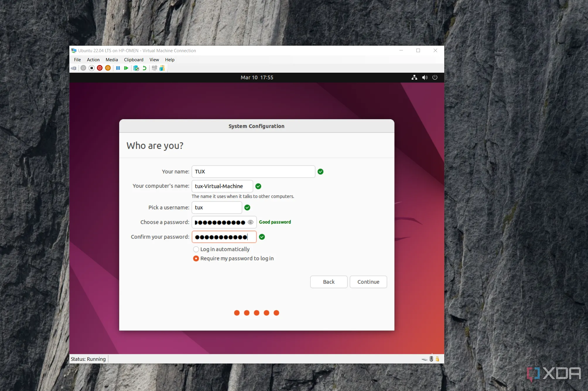This screenshot has width=588, height=391.
Task: Click the orange Save VM state icon
Action: pyautogui.click(x=108, y=68)
